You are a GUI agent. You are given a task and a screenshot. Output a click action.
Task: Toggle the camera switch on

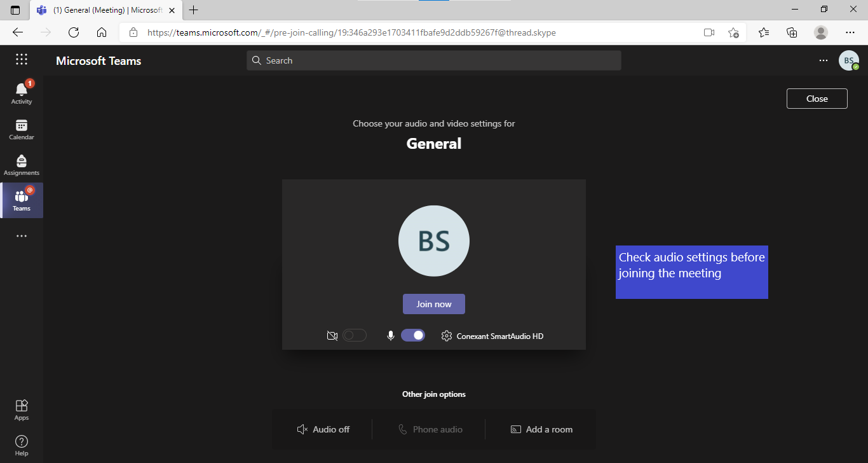355,335
